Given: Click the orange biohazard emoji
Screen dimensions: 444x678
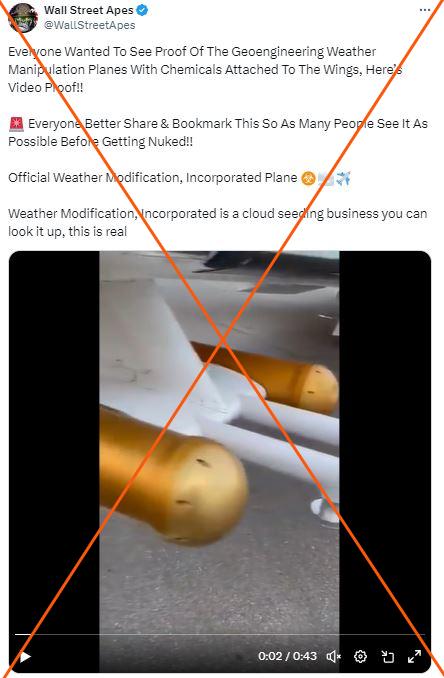Looking at the screenshot, I should (x=308, y=178).
